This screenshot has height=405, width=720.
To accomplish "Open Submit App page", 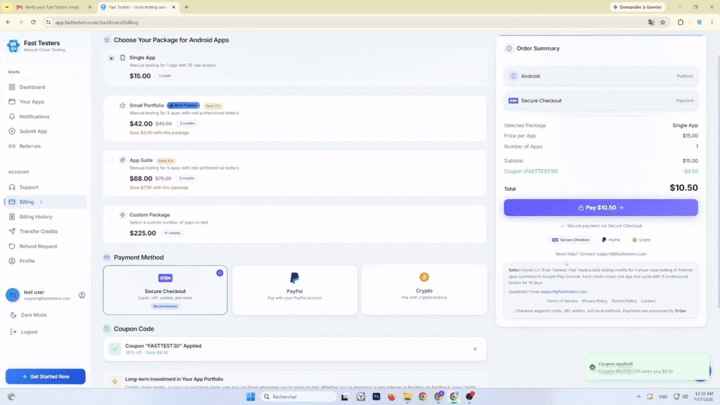I will pyautogui.click(x=33, y=131).
